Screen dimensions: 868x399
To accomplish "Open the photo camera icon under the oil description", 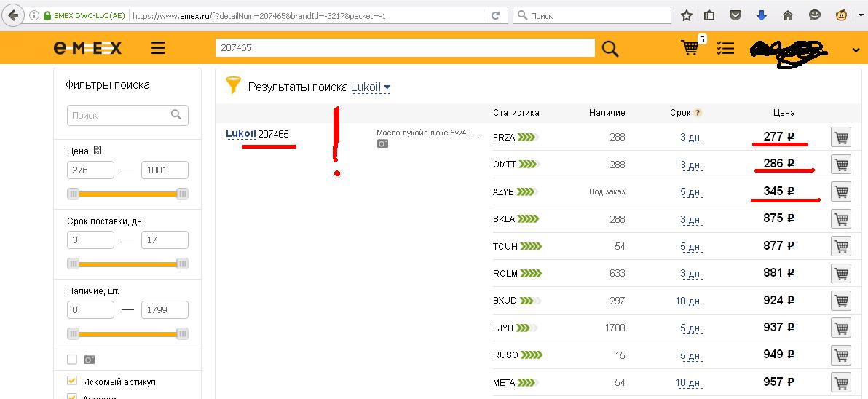I will [x=382, y=143].
